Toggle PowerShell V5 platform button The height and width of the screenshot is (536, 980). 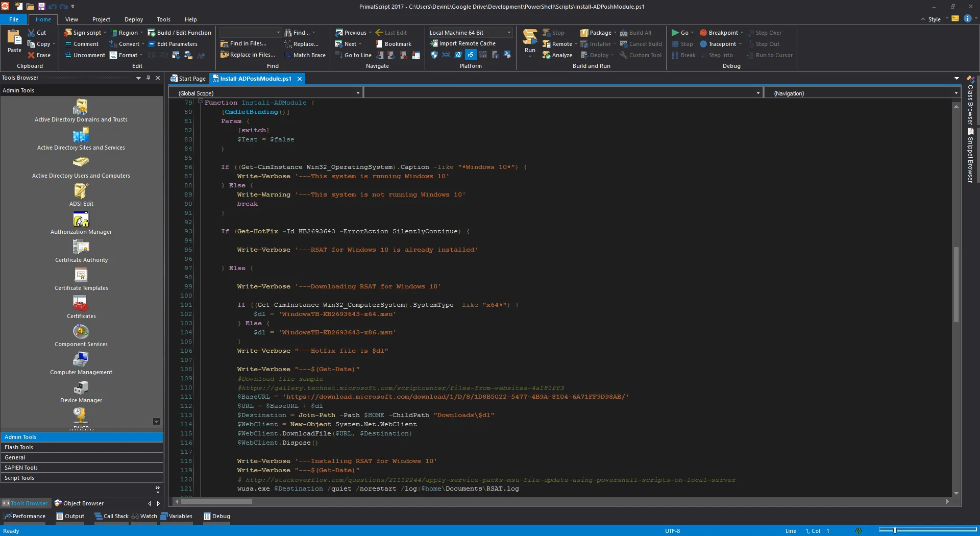pyautogui.click(x=471, y=55)
